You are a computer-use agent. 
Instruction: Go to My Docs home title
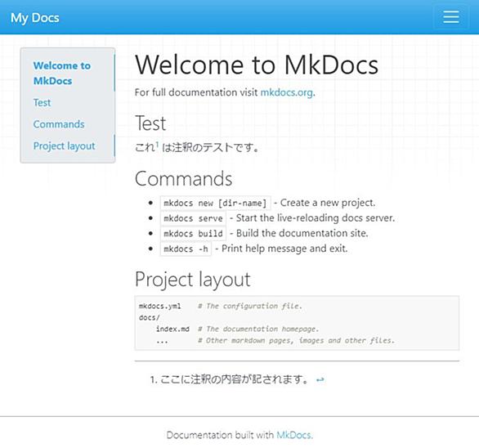(x=35, y=18)
